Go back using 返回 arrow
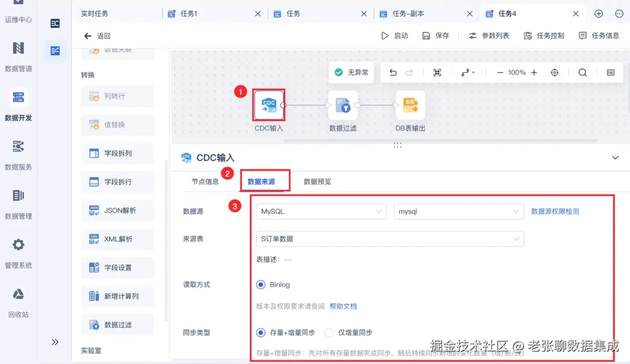This screenshot has width=630, height=364. tap(97, 36)
